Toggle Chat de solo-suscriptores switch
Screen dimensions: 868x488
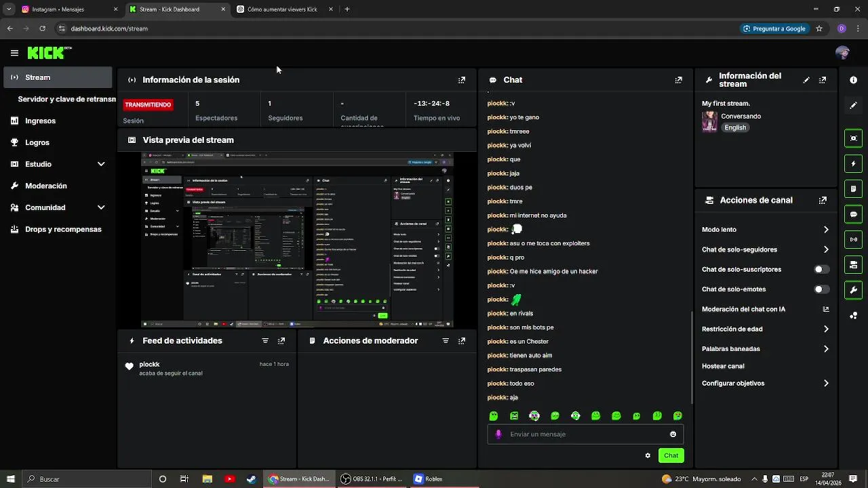(821, 270)
